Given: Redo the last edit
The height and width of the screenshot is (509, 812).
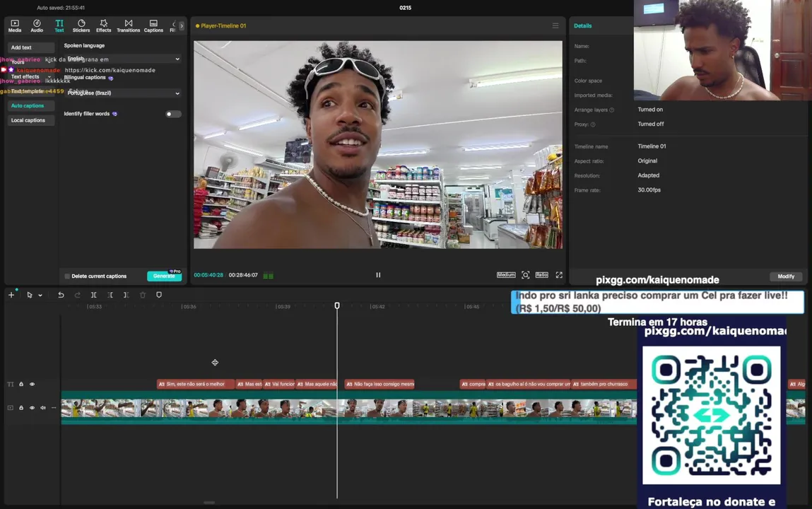Looking at the screenshot, I should tap(77, 295).
